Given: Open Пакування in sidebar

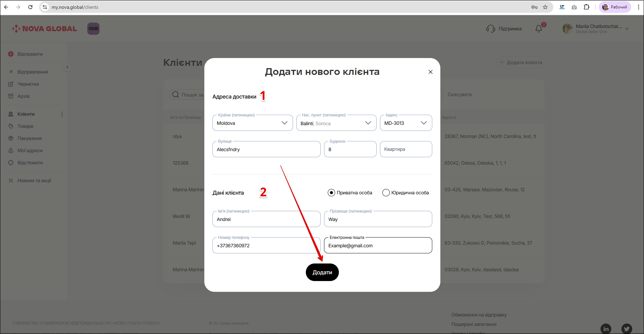Looking at the screenshot, I should (29, 138).
